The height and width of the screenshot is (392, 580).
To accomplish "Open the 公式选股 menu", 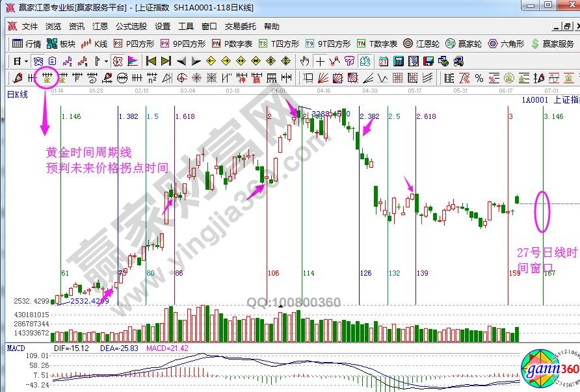I will point(131,27).
